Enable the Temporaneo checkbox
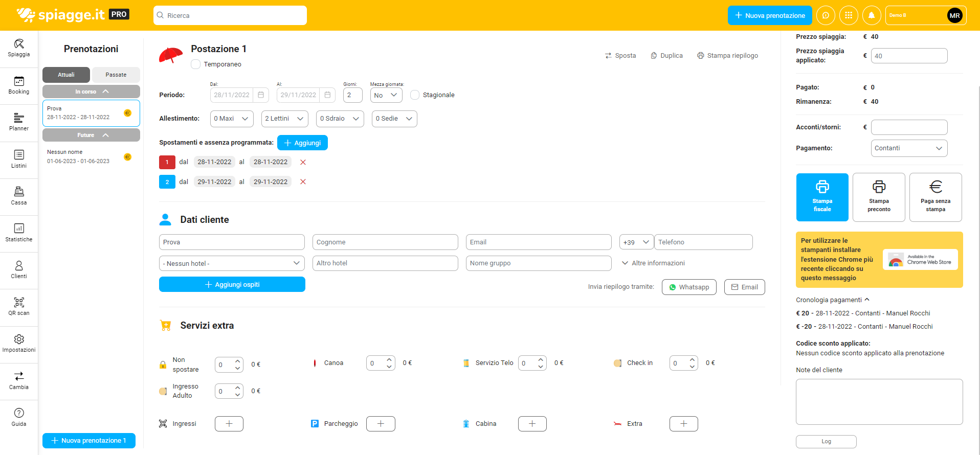 click(x=196, y=64)
